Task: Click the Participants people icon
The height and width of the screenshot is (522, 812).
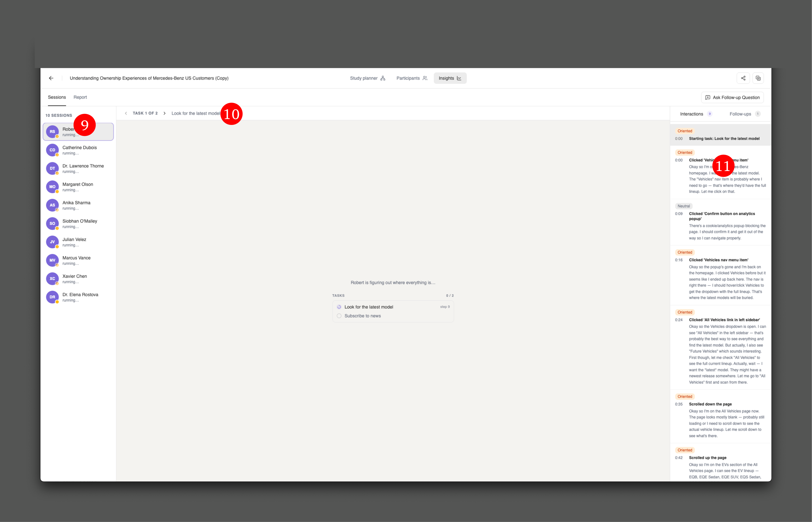Action: pyautogui.click(x=425, y=78)
